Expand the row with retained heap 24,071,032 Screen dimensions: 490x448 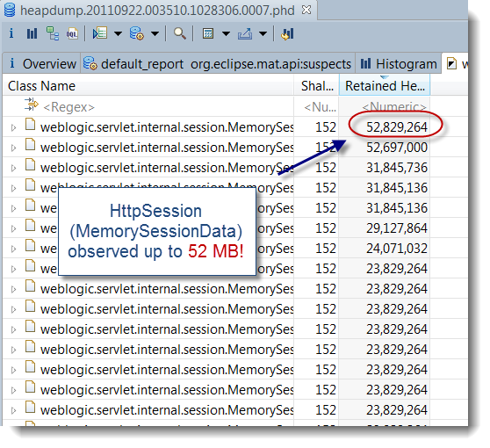coord(13,249)
